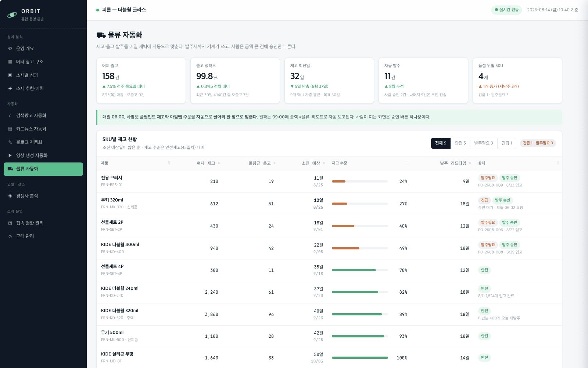Screen dimensions: 588x368
Task: Open 카드뉴스 자동화
Action: point(43,129)
